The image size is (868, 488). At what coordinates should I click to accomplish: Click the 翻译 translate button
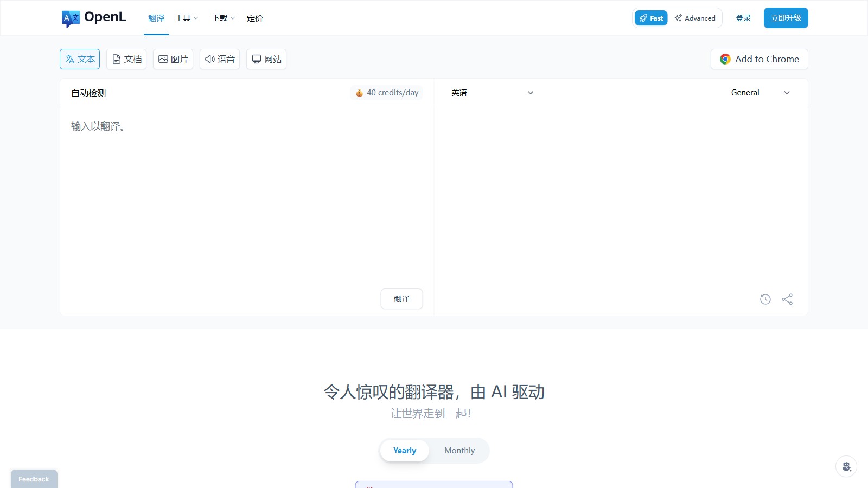(x=401, y=299)
